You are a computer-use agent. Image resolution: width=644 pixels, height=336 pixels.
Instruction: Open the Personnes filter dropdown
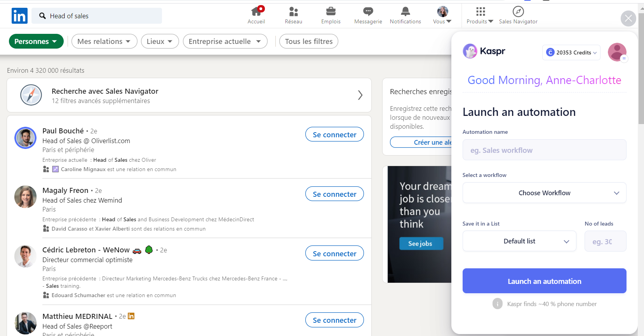[36, 41]
